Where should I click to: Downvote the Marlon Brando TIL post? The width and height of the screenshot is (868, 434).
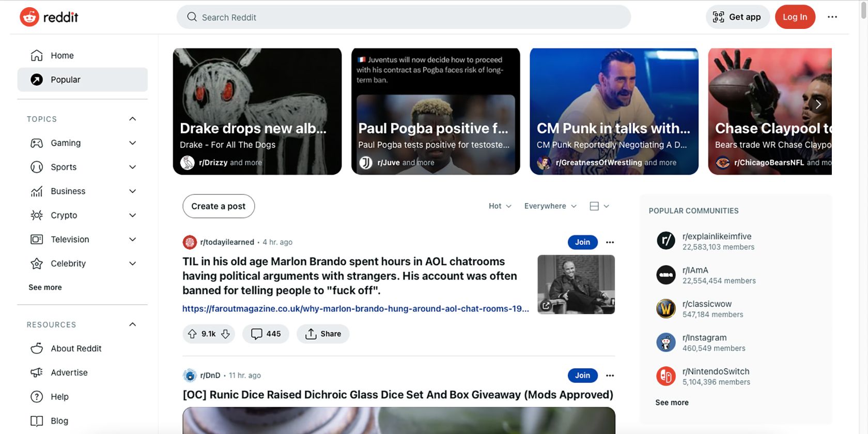tap(226, 334)
